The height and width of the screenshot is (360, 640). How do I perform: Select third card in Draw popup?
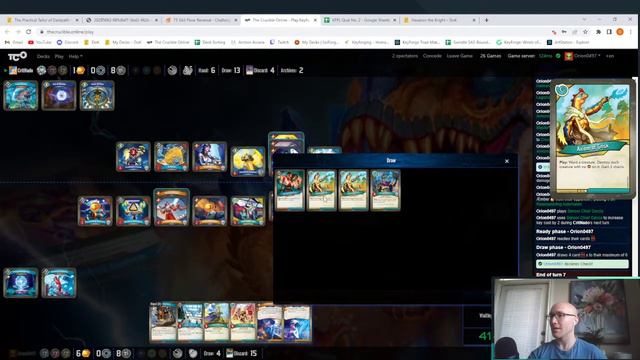[353, 190]
